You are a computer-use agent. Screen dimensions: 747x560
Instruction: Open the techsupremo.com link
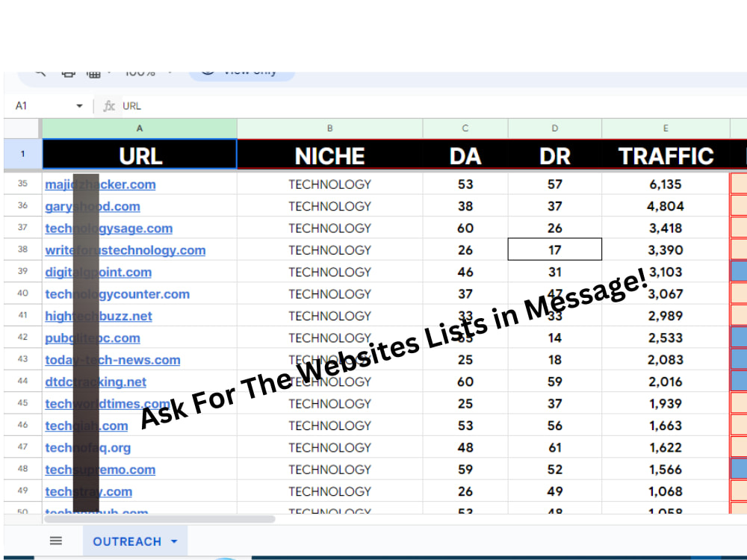100,469
